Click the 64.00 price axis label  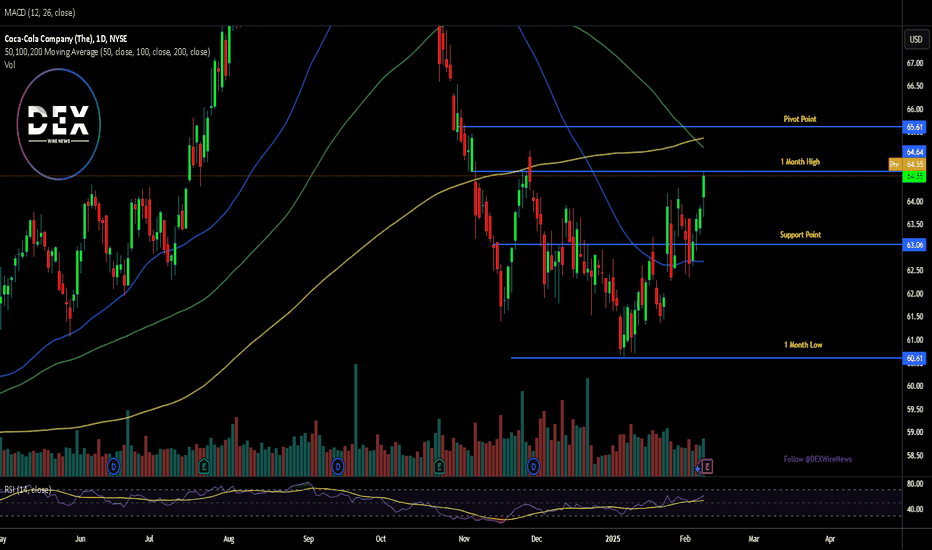coord(915,202)
